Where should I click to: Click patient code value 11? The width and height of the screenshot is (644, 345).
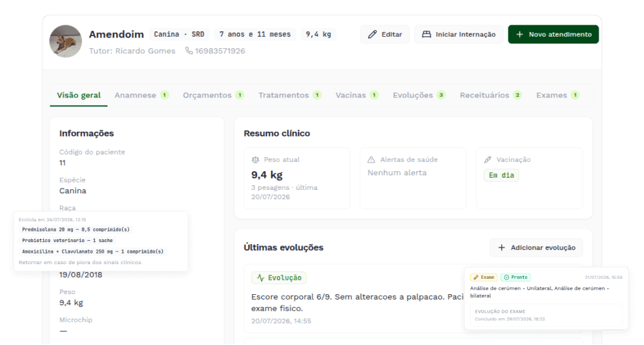[62, 163]
